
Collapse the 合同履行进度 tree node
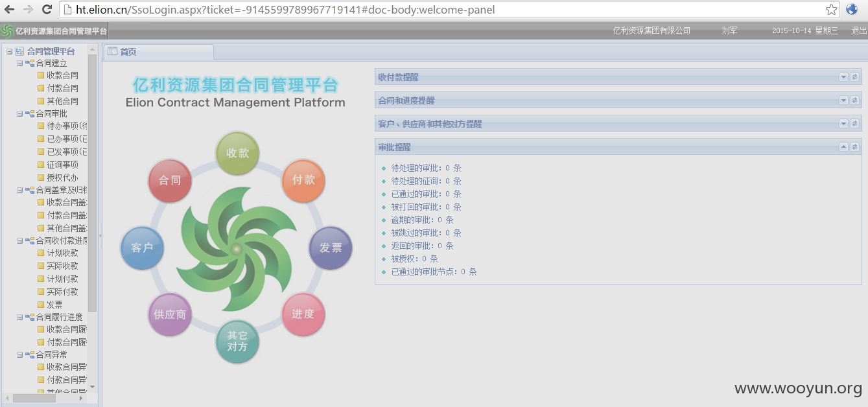pyautogui.click(x=19, y=317)
